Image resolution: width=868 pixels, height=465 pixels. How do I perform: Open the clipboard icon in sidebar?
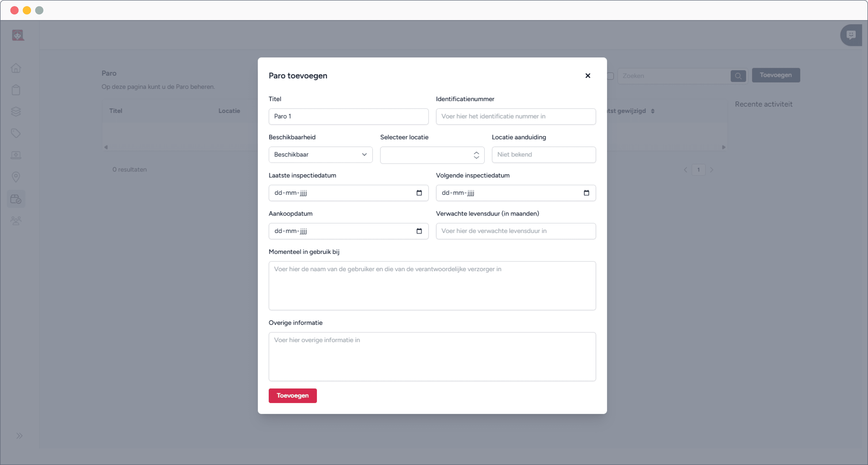coord(16,90)
